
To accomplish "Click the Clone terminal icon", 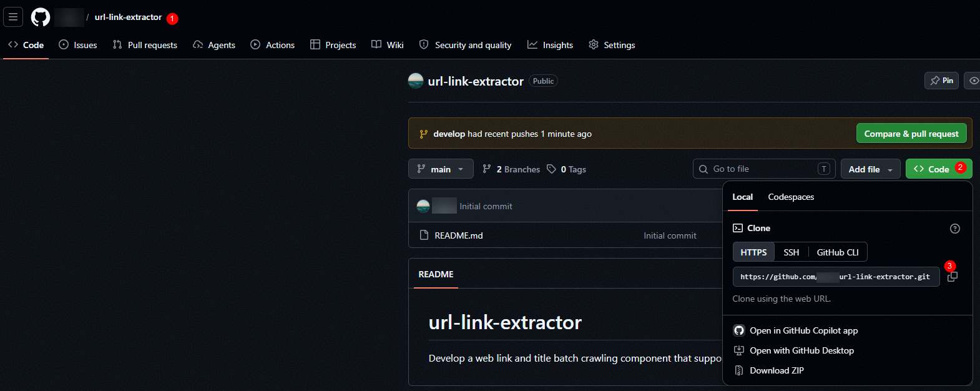I will tap(738, 228).
